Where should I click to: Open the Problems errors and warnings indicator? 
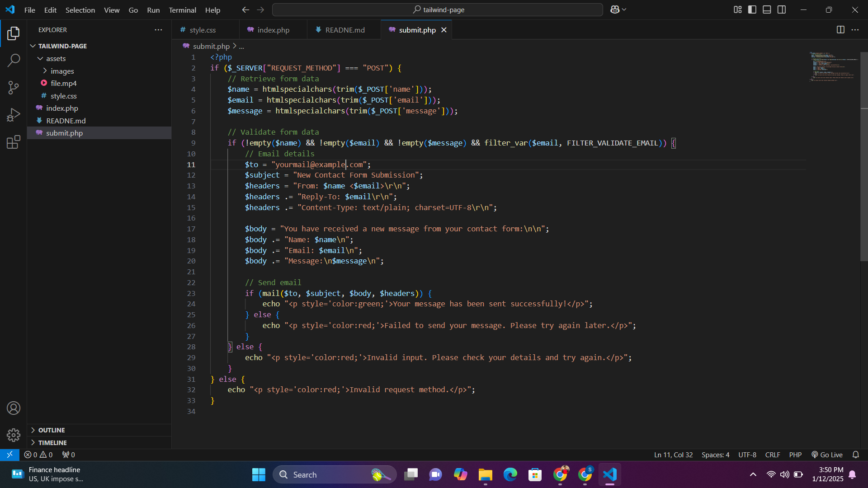[x=38, y=455]
